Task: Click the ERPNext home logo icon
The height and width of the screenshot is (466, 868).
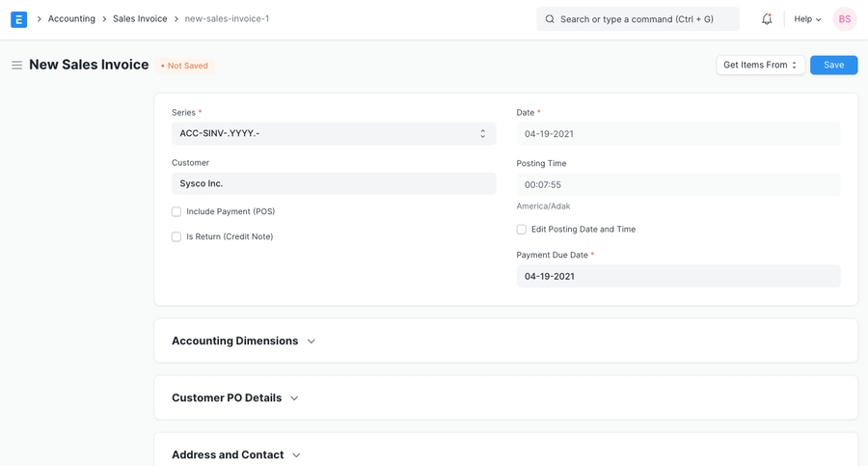Action: click(18, 19)
